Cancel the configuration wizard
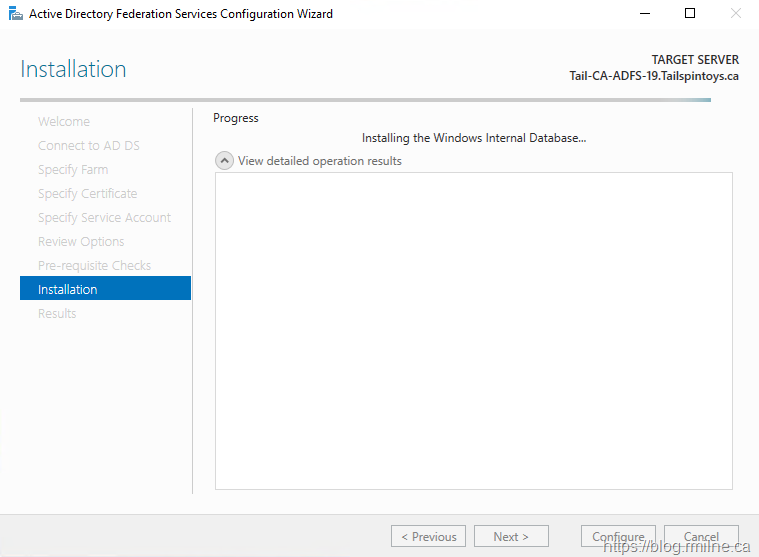The width and height of the screenshot is (759, 557). pyautogui.click(x=701, y=537)
